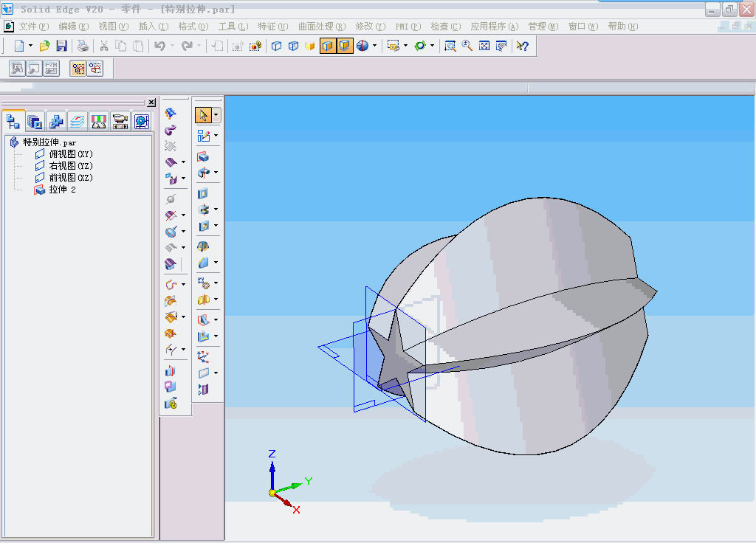The image size is (756, 543).
Task: Click the Cut scissors icon
Action: click(104, 46)
